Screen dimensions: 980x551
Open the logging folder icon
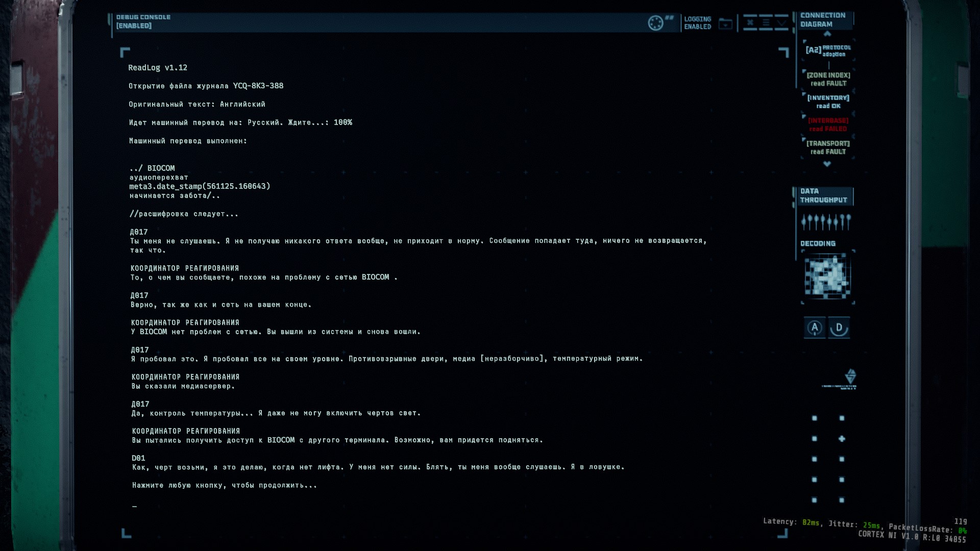click(725, 23)
